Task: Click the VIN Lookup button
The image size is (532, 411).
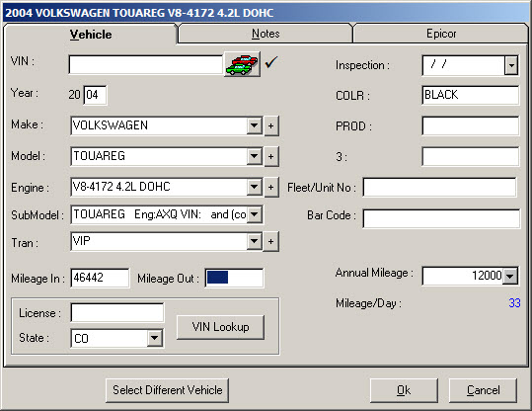Action: pos(220,327)
